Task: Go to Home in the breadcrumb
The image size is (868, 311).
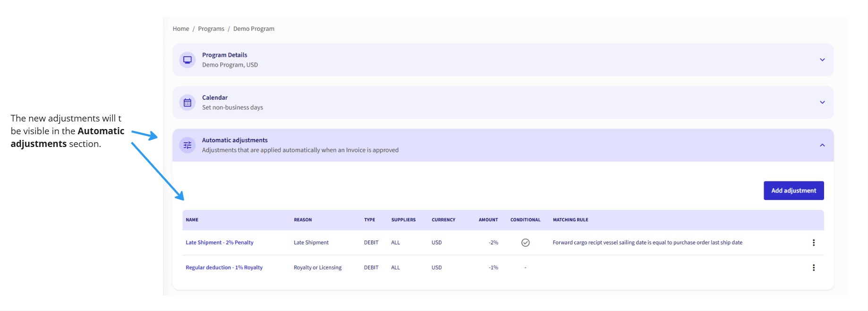Action: [x=181, y=29]
